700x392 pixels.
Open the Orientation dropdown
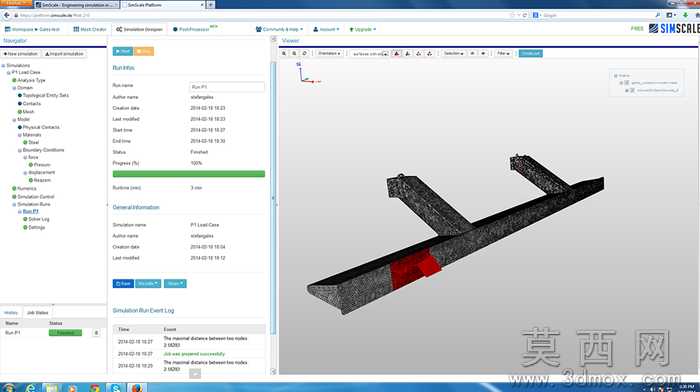(329, 53)
